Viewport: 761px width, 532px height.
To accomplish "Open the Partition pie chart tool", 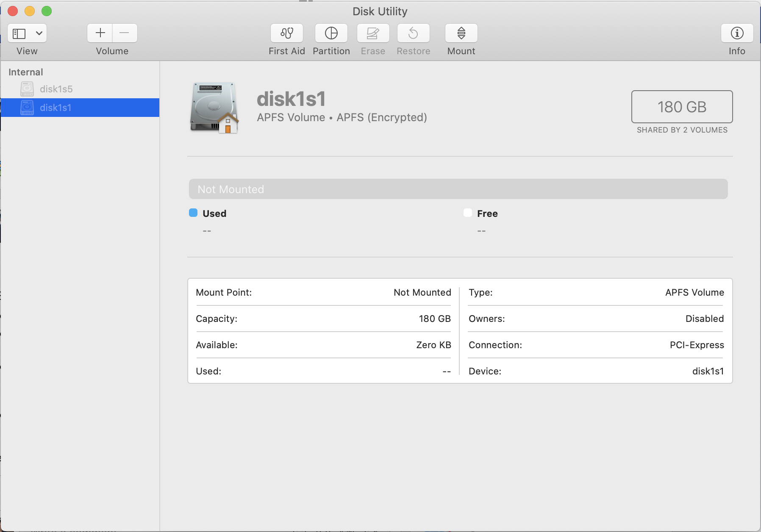I will point(331,33).
